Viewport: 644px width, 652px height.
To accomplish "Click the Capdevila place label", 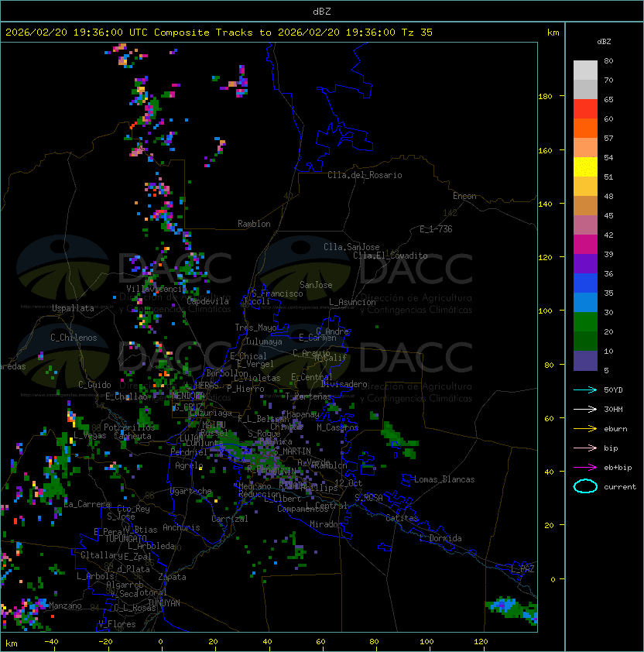I will tap(208, 301).
